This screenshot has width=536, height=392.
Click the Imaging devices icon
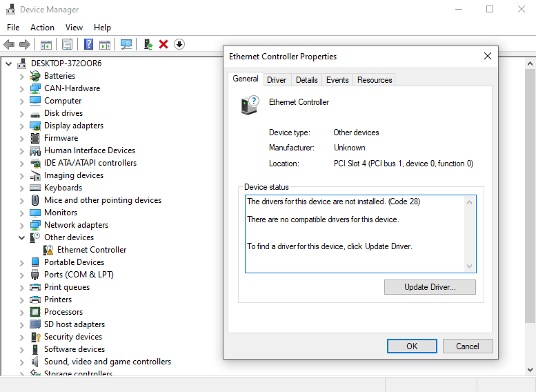click(x=35, y=175)
